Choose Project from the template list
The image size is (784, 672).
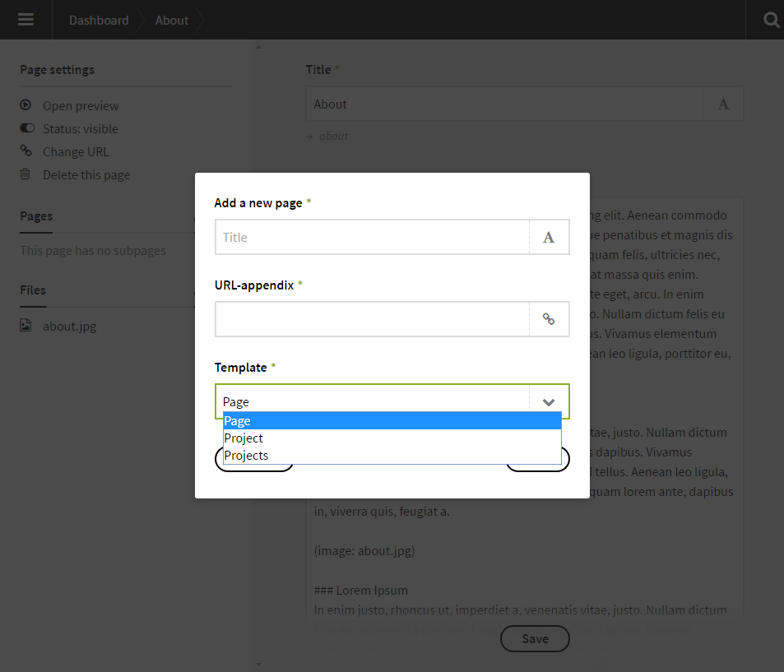click(392, 438)
